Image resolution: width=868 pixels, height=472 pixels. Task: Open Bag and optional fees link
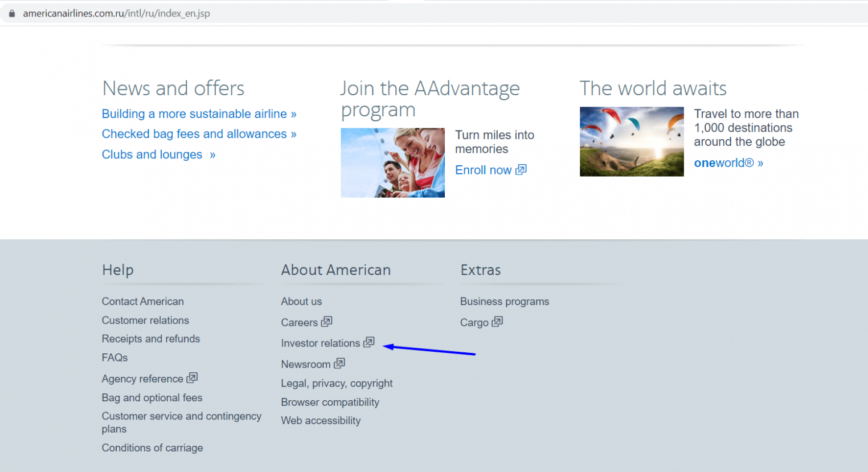[152, 398]
